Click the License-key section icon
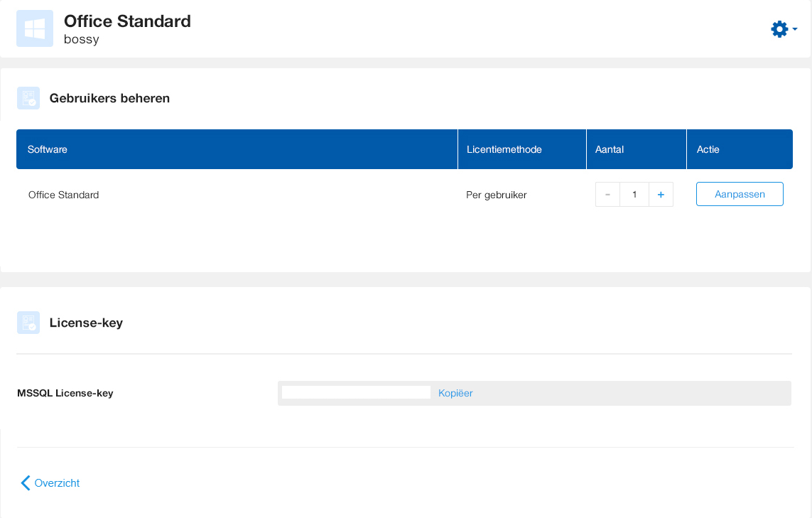 coord(28,322)
